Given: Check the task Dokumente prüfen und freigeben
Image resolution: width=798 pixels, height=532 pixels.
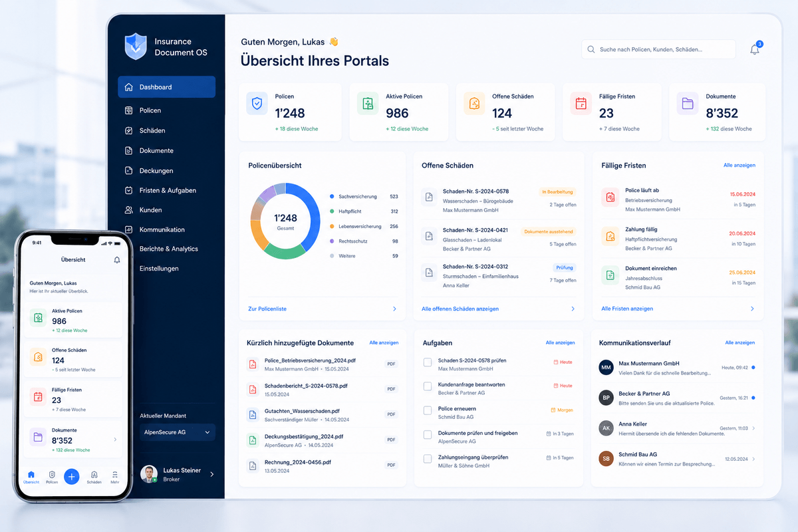Looking at the screenshot, I should (x=428, y=434).
